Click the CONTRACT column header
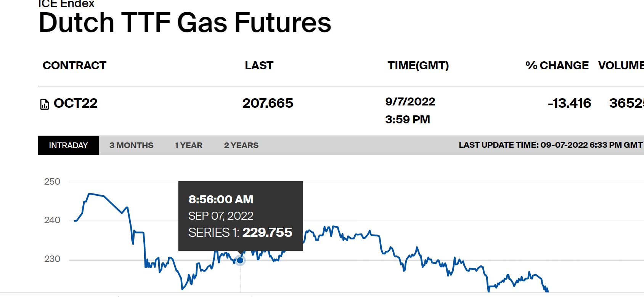The image size is (644, 297). click(x=74, y=65)
